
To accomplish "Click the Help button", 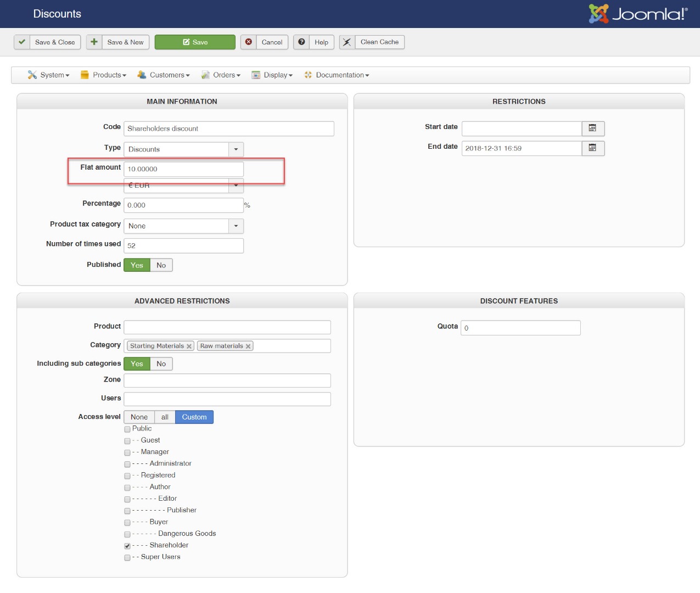I will point(314,42).
